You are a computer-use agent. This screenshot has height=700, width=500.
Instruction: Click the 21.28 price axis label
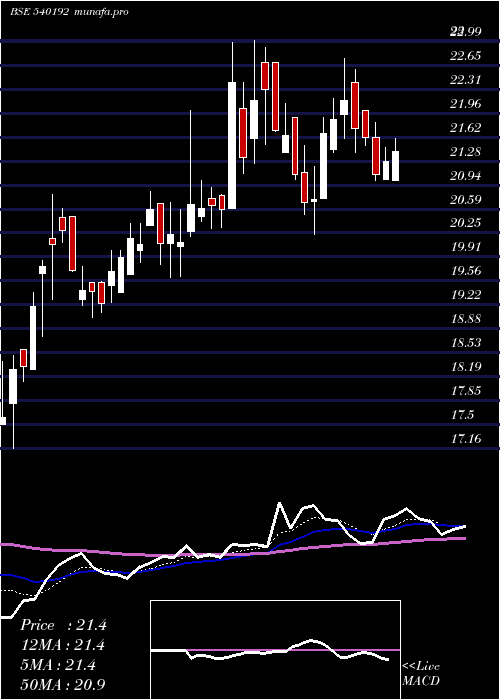[466, 152]
